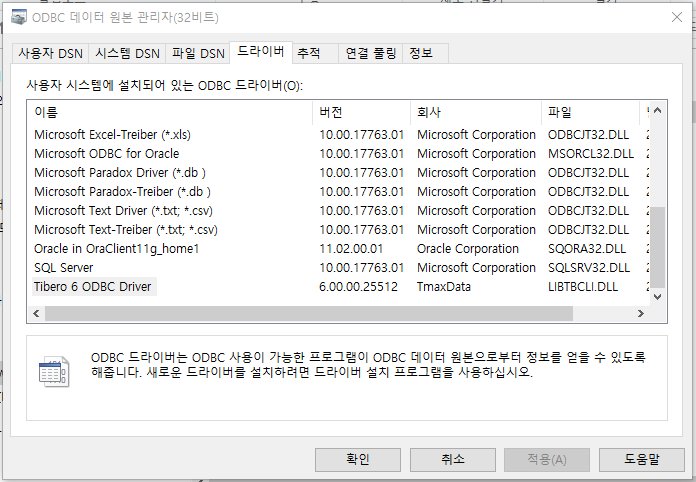696x482 pixels.
Task: Select Oracle in OraClient11g_home1 driver
Action: [117, 249]
